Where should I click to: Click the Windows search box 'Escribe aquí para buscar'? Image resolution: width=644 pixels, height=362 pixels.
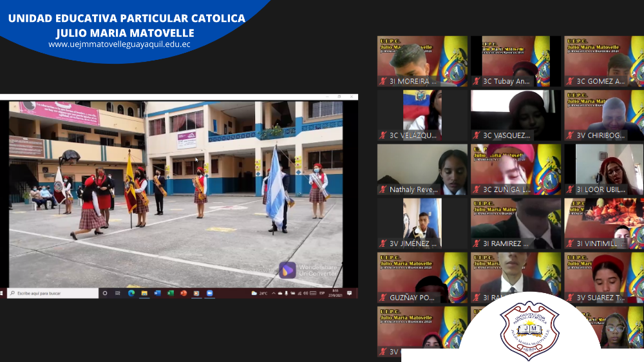pos(53,293)
